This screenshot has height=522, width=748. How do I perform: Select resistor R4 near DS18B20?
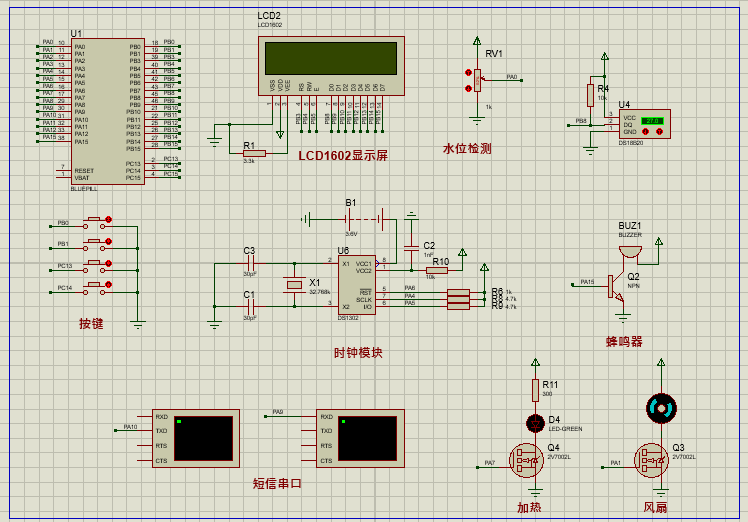pyautogui.click(x=591, y=95)
